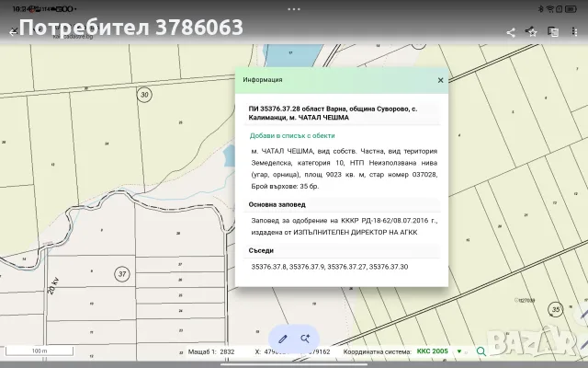Viewport: 588px width, 368px height.
Task: Click the three-dot handle at top center
Action: tap(294, 9)
